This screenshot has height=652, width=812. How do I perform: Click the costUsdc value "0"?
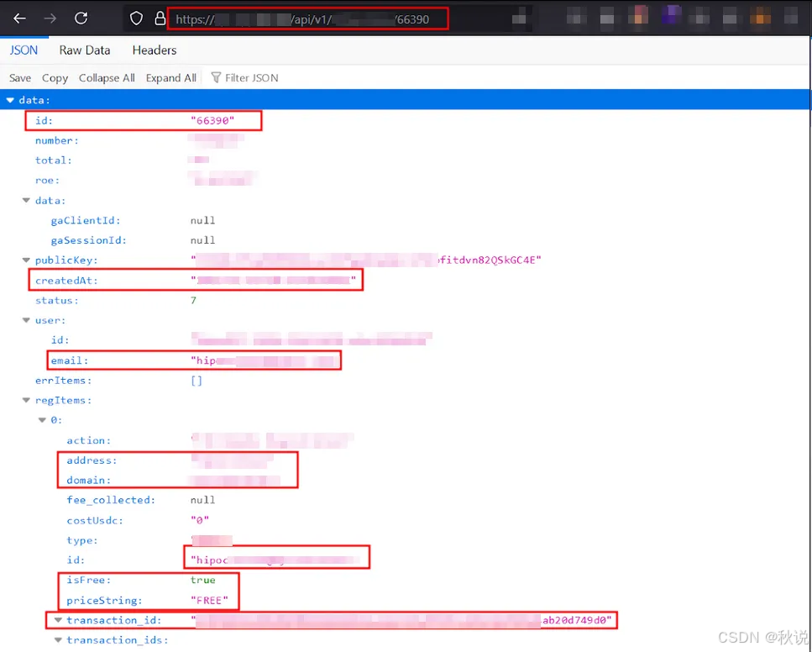point(200,520)
